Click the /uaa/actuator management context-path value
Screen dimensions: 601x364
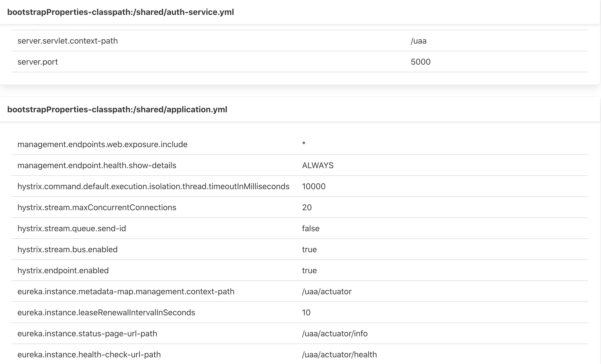pyautogui.click(x=327, y=291)
